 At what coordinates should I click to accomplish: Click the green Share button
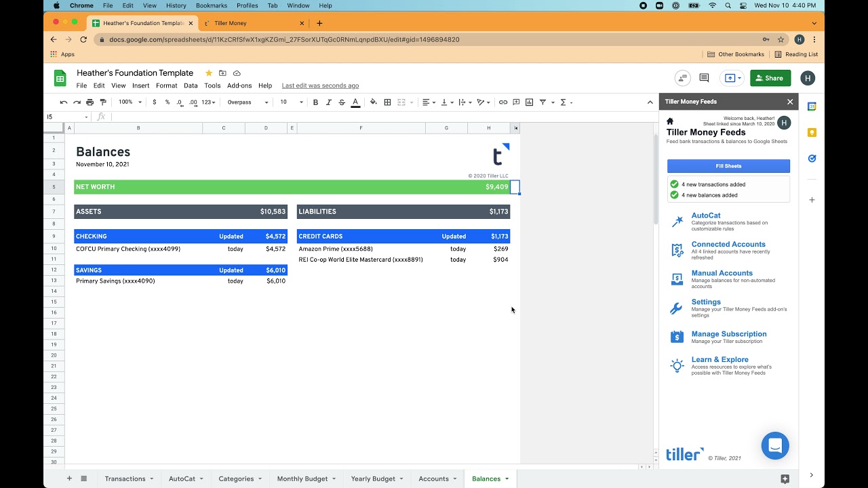point(770,78)
